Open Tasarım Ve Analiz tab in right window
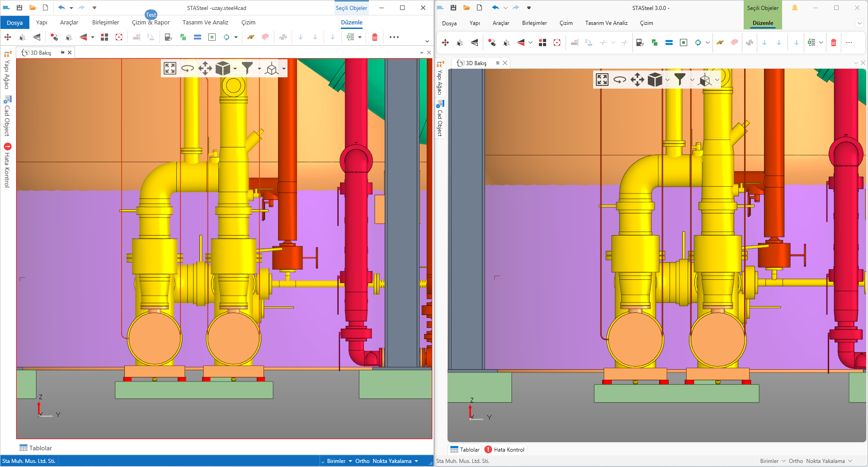Viewport: 868px width, 467px height. point(606,23)
